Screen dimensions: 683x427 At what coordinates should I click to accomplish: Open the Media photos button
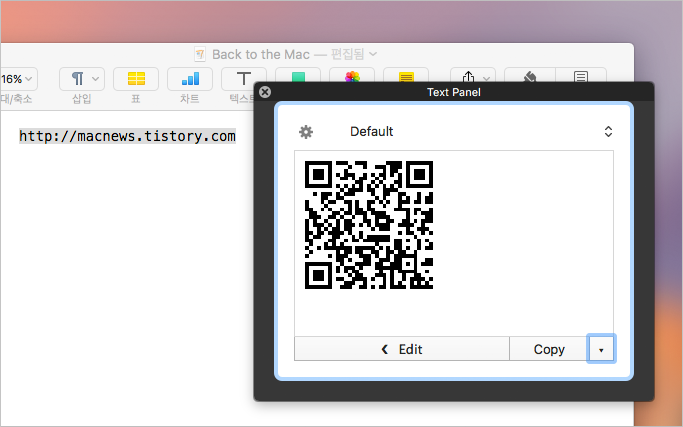point(352,76)
